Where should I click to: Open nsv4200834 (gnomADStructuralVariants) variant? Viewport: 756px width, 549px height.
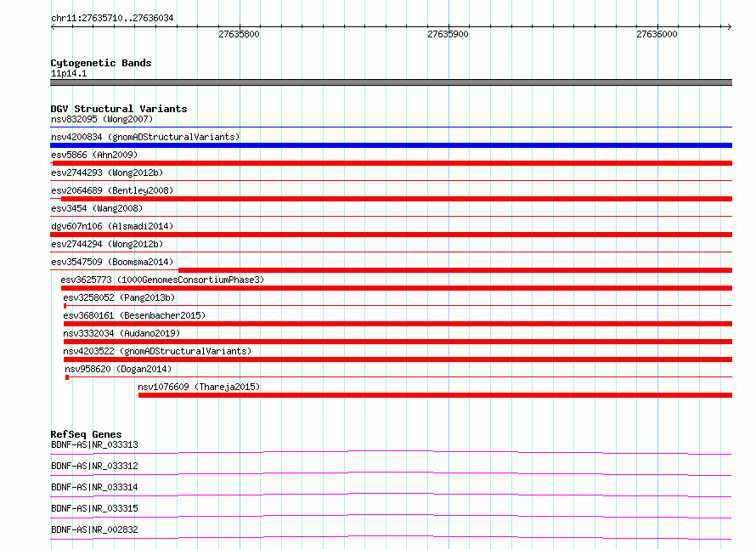coord(145,137)
